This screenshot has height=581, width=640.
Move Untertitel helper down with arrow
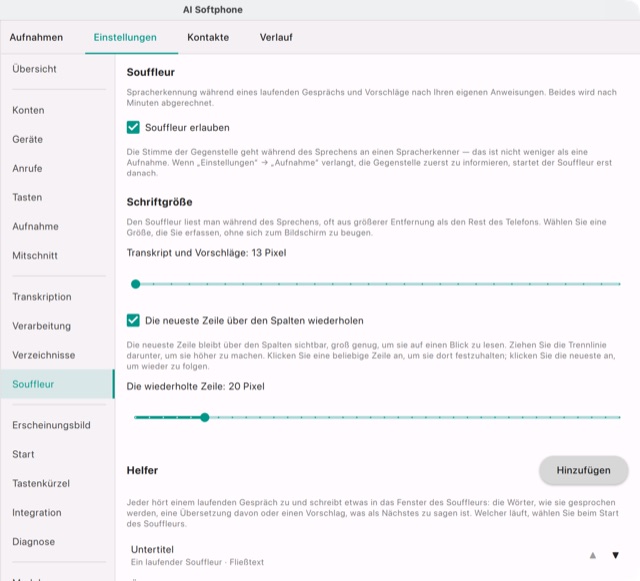pyautogui.click(x=616, y=555)
